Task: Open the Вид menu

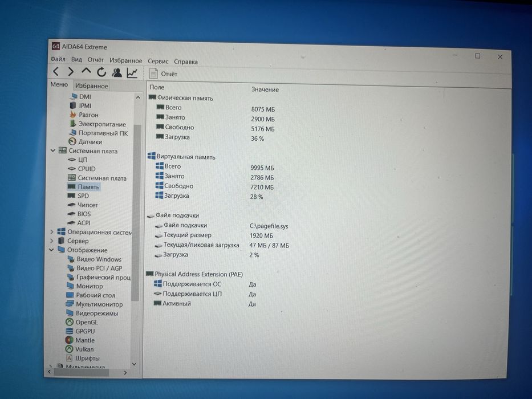Action: pos(76,59)
